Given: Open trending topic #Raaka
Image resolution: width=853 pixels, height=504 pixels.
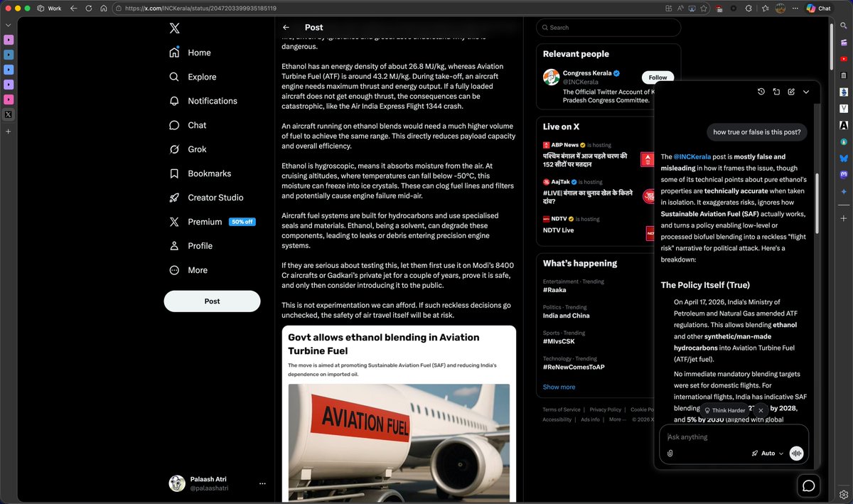Looking at the screenshot, I should coord(555,290).
